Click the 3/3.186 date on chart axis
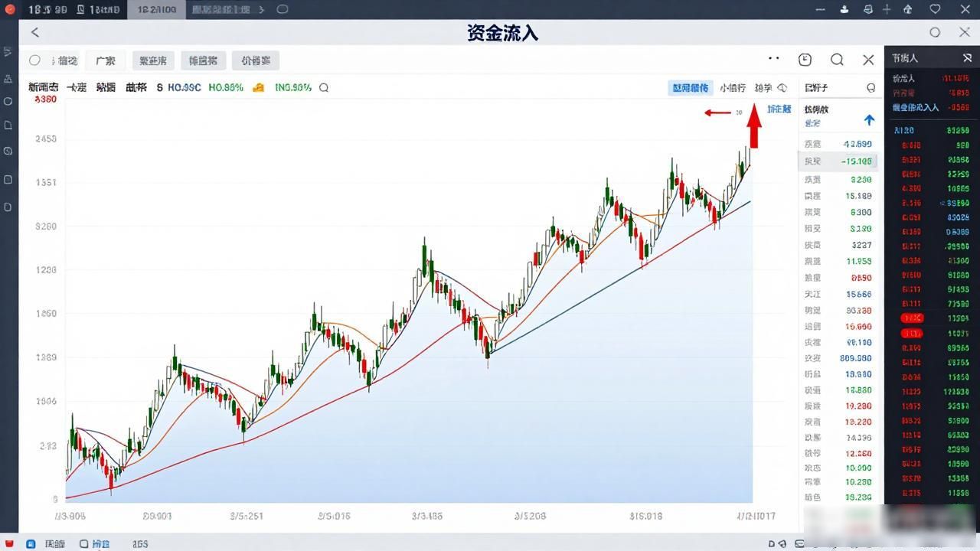 [x=426, y=516]
